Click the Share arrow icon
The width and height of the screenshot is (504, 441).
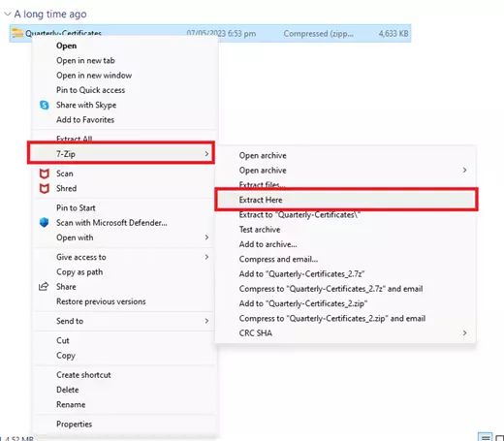pos(44,287)
